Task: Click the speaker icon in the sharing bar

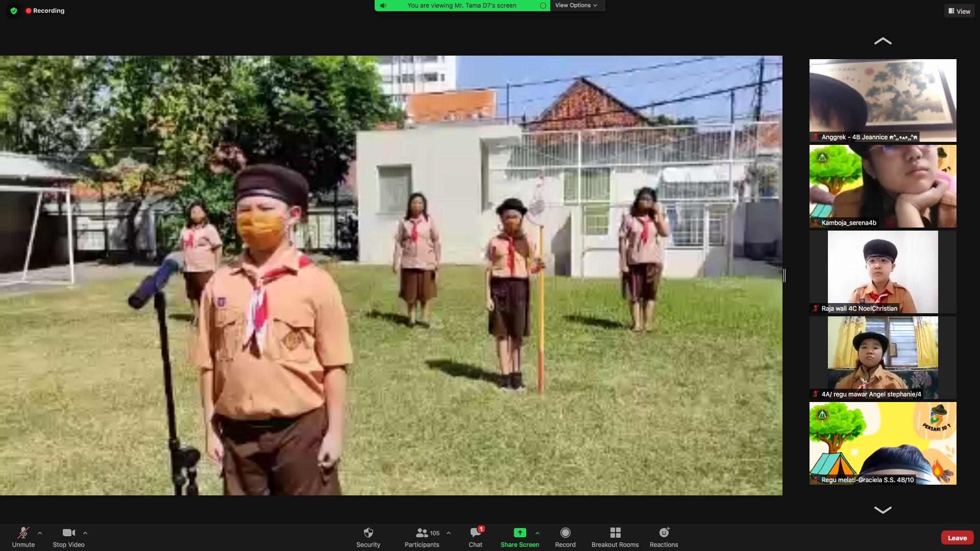Action: tap(383, 6)
